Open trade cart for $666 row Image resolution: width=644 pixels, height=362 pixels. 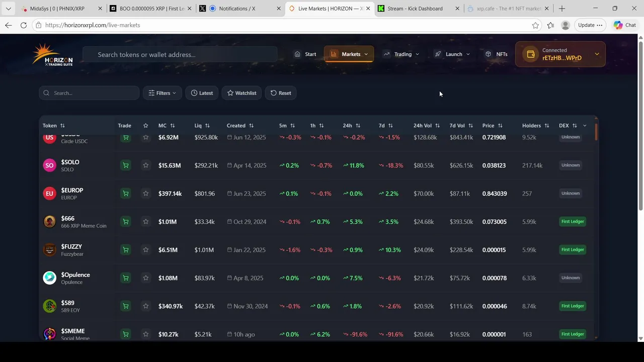126,222
